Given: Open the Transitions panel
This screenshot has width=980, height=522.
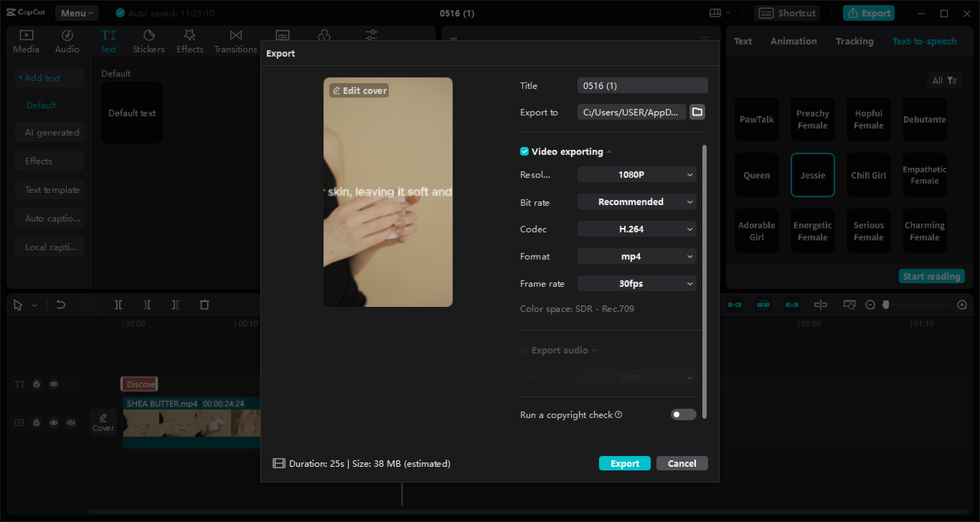Looking at the screenshot, I should [x=236, y=41].
